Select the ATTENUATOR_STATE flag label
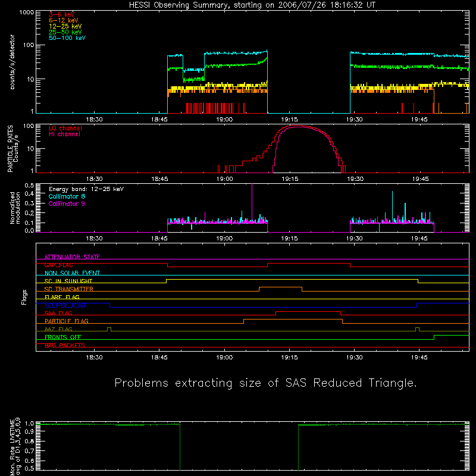The height and width of the screenshot is (476, 476). point(72,257)
